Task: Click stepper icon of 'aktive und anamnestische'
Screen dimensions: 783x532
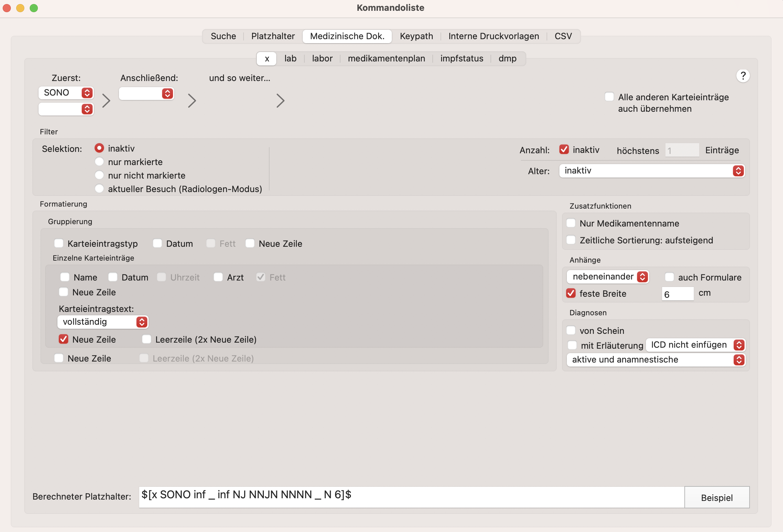Action: tap(739, 360)
